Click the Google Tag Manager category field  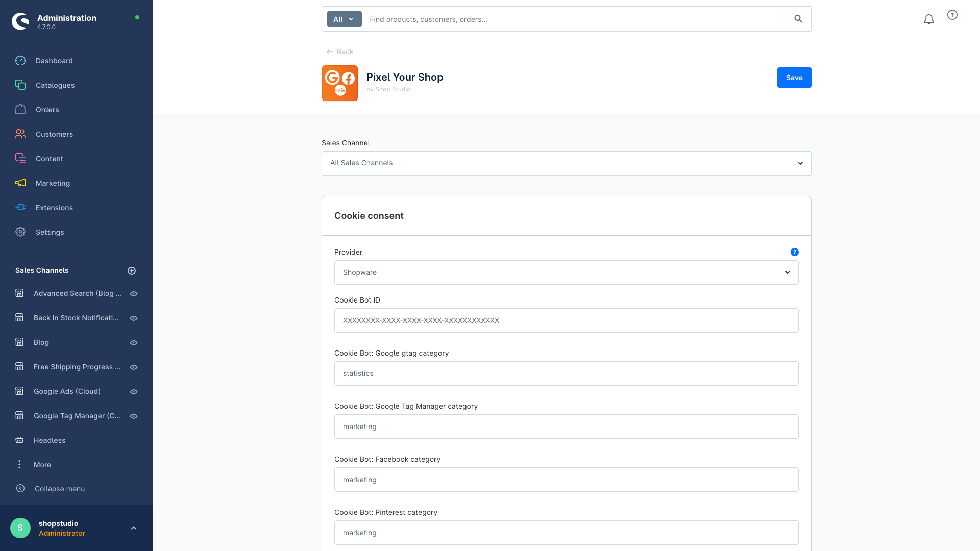(567, 427)
